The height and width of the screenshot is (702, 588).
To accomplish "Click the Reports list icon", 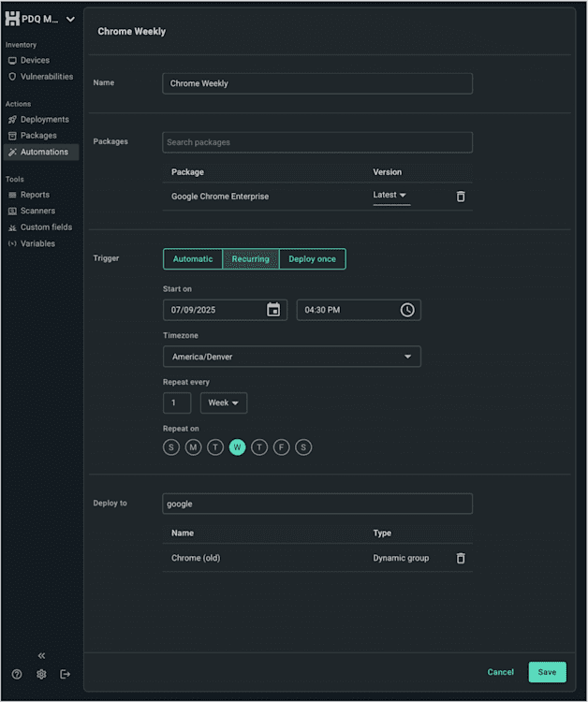I will pyautogui.click(x=12, y=195).
